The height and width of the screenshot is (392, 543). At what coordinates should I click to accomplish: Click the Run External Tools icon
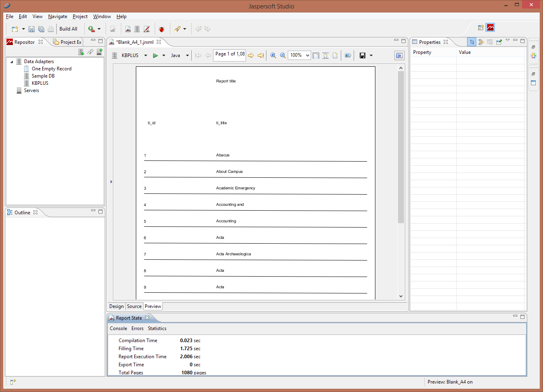pyautogui.click(x=91, y=29)
